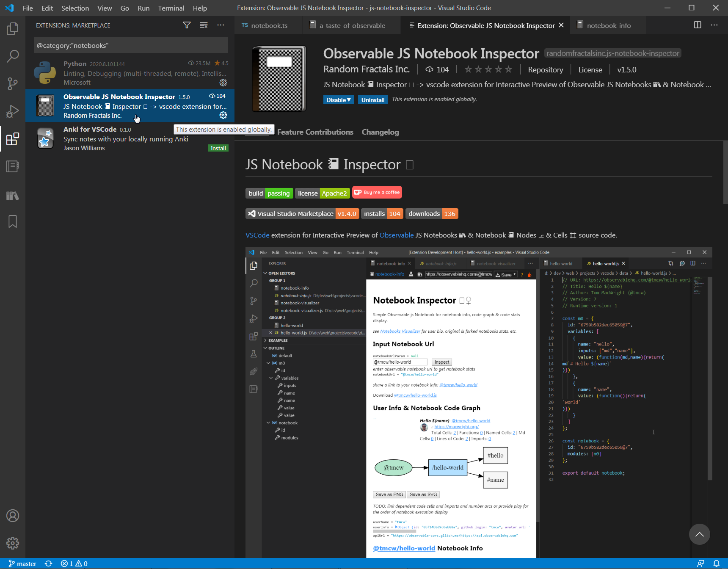728x569 pixels.
Task: Select the Extensions view icon
Action: (13, 139)
